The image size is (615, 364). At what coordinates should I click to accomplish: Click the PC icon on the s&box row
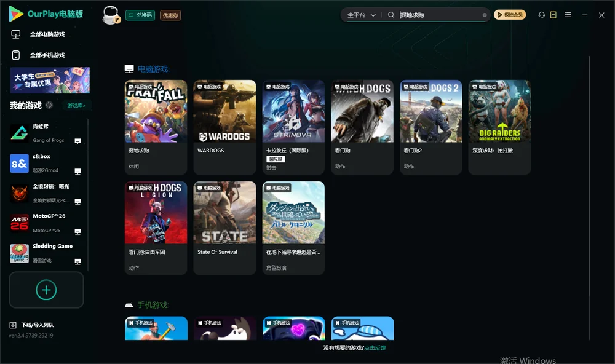pos(77,172)
